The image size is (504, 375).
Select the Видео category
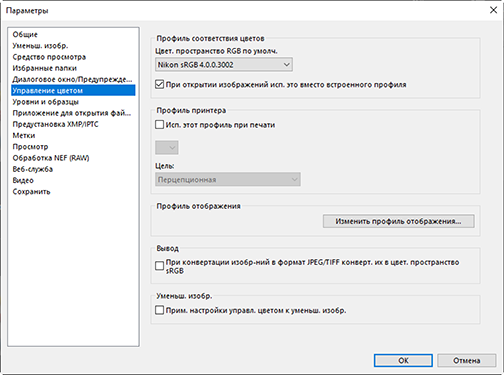tap(73, 180)
